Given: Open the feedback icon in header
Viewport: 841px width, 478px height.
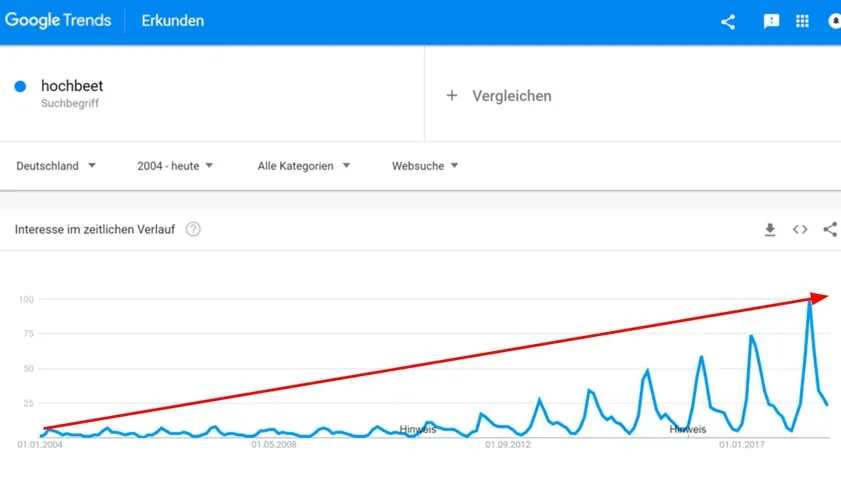Looking at the screenshot, I should (x=771, y=21).
